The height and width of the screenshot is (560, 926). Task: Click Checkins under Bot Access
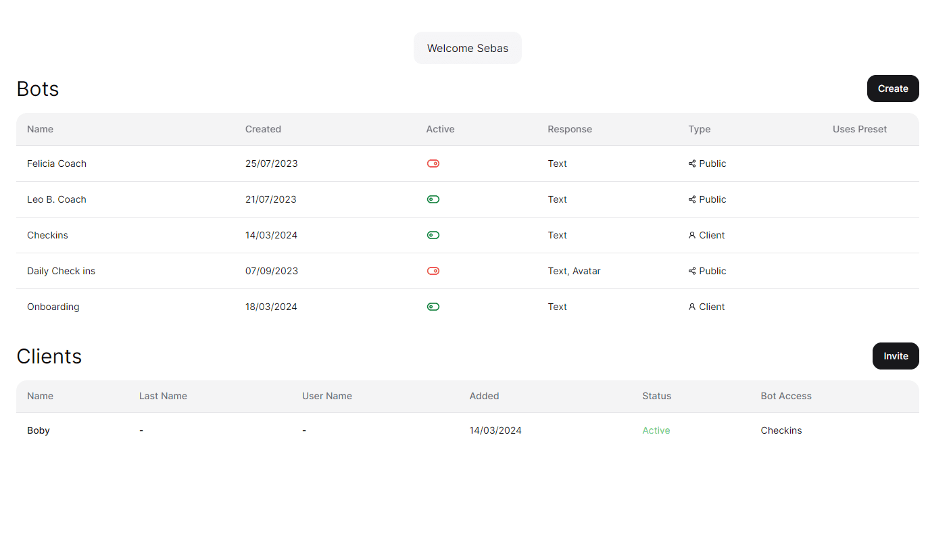[x=781, y=430]
